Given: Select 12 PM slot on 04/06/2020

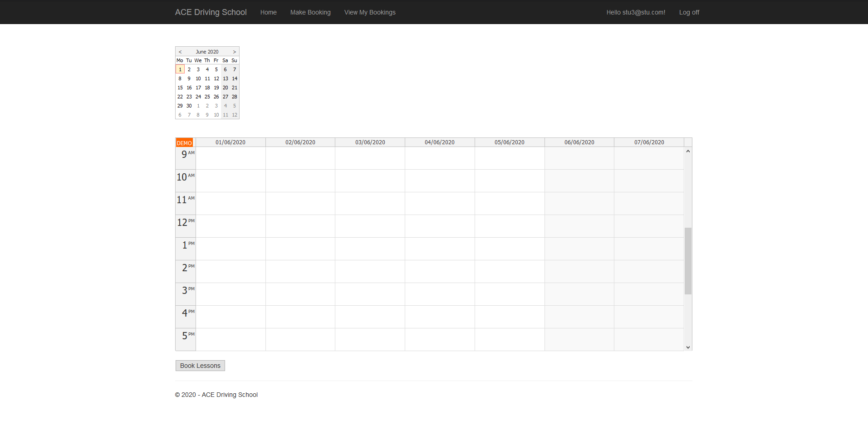Looking at the screenshot, I should [440, 226].
